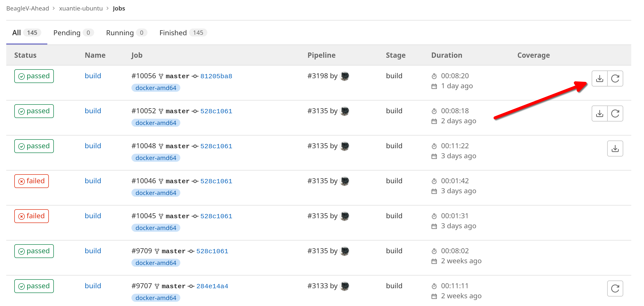Click duration 00:11:22

click(x=455, y=146)
